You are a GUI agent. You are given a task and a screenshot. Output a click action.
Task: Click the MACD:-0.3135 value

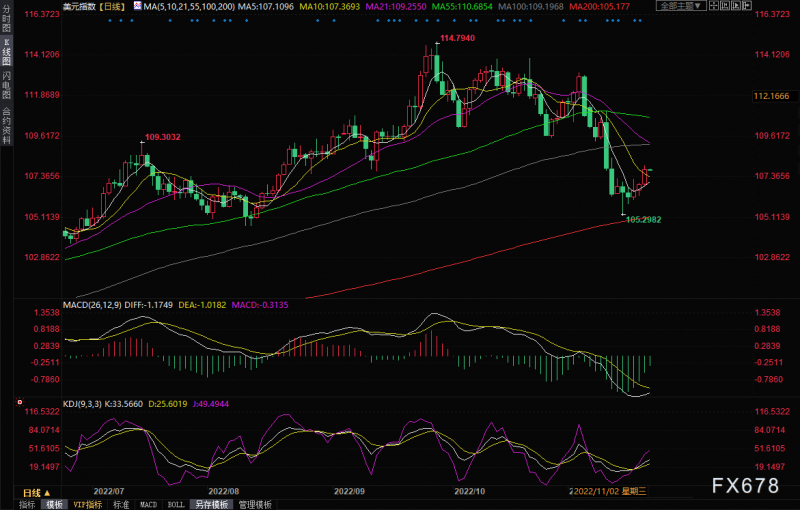pyautogui.click(x=260, y=305)
